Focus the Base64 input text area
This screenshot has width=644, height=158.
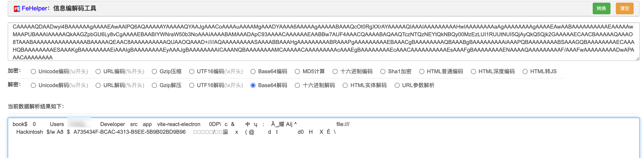click(324, 42)
